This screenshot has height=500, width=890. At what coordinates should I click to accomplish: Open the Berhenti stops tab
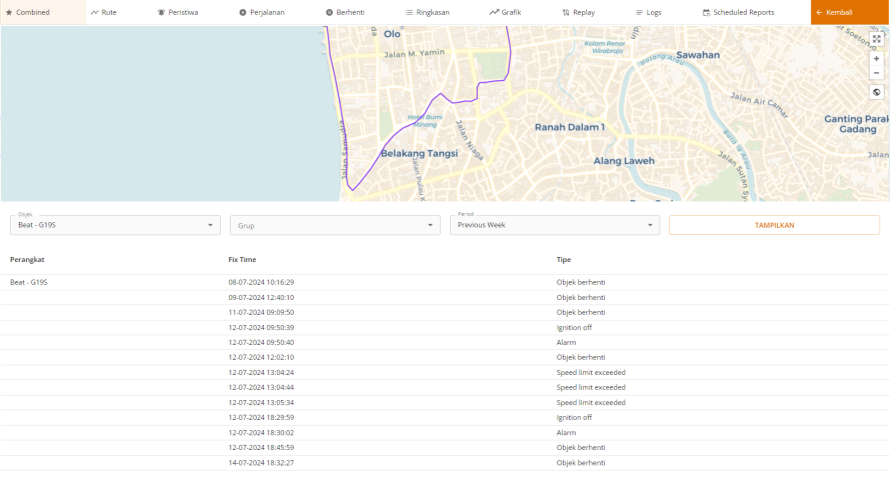point(345,12)
